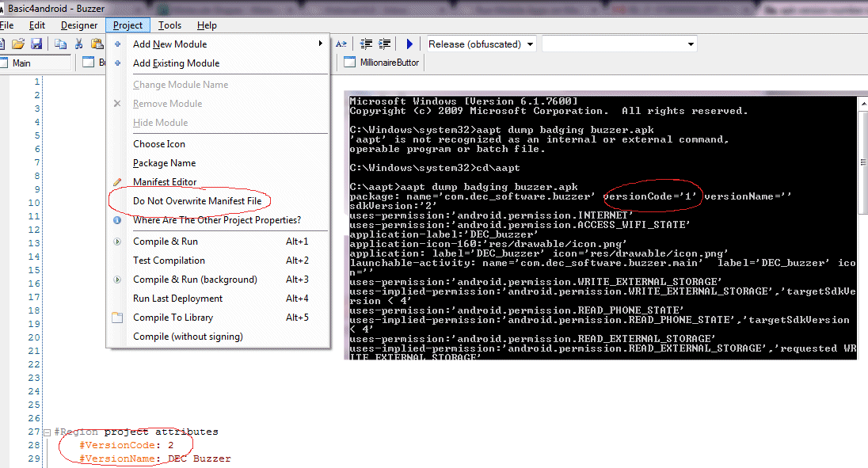Increase indent using the indent toolbar icon

tap(384, 44)
